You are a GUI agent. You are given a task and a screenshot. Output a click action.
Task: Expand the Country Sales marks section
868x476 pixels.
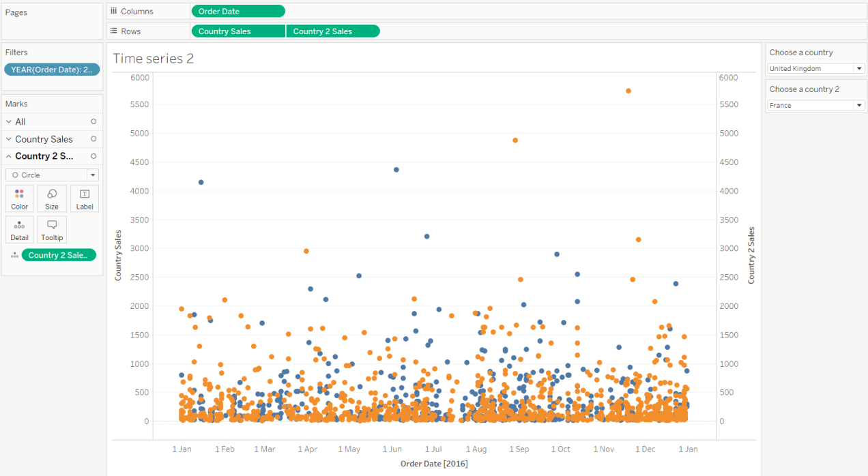click(x=9, y=139)
